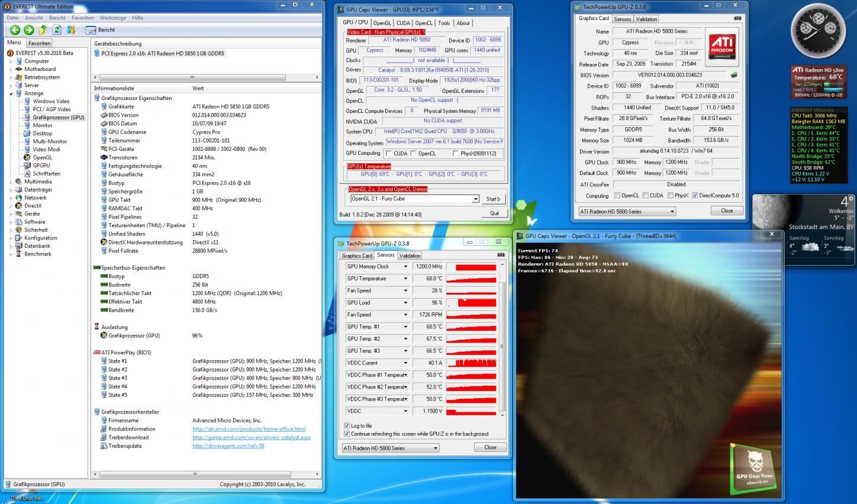Open the GPU Temperature sensor dropdown
Viewport: 857px width, 504px height.
[405, 279]
